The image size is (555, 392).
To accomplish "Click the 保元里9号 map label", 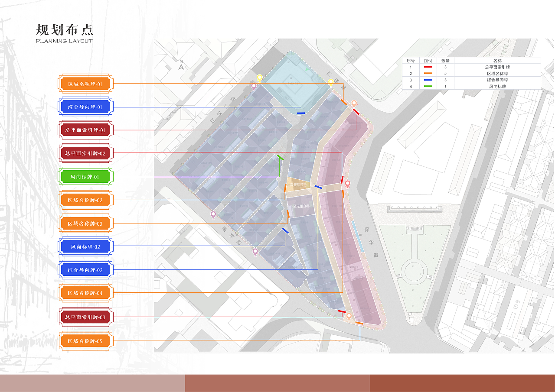I will pos(298,185).
